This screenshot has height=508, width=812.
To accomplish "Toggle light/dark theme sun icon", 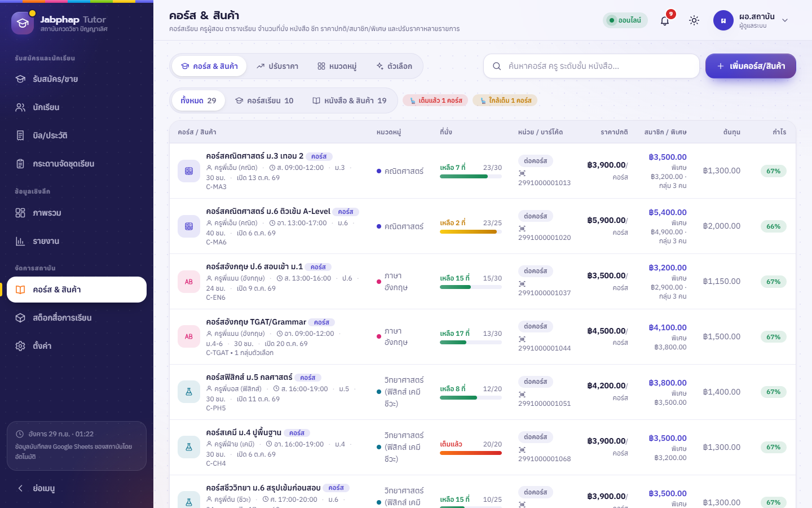I will coord(694,20).
